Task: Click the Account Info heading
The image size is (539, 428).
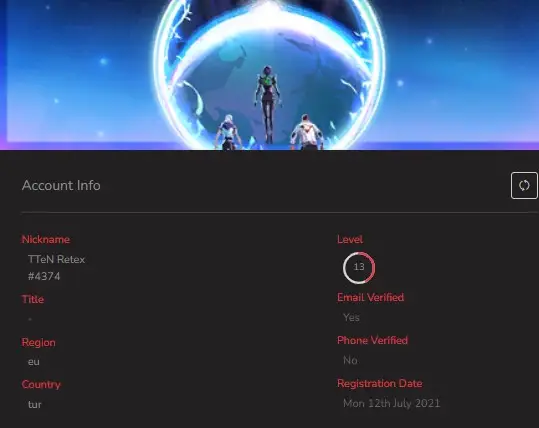Action: tap(61, 185)
